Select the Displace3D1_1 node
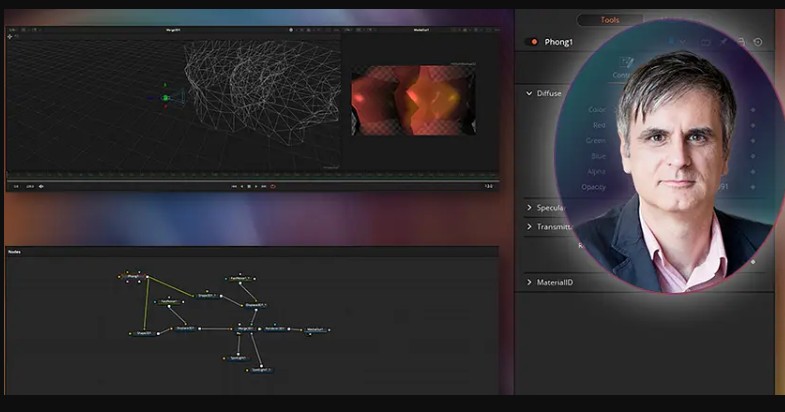The image size is (785, 412). 255,305
